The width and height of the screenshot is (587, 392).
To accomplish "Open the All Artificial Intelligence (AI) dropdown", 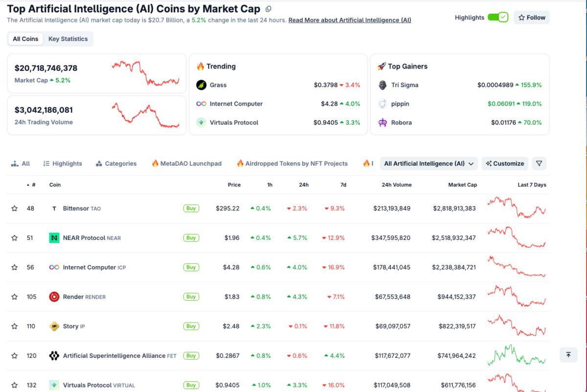I will click(x=428, y=164).
